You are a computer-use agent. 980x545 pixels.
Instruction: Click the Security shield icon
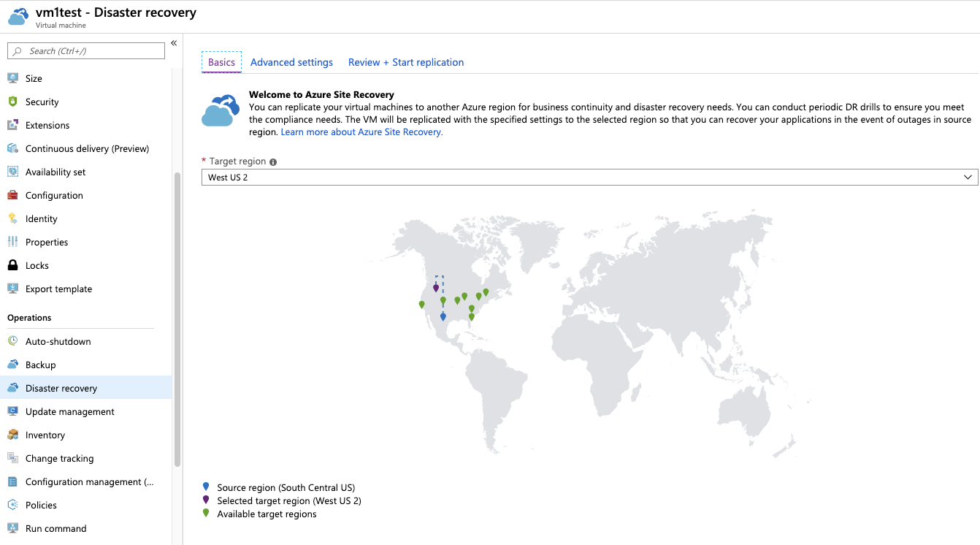(x=12, y=102)
